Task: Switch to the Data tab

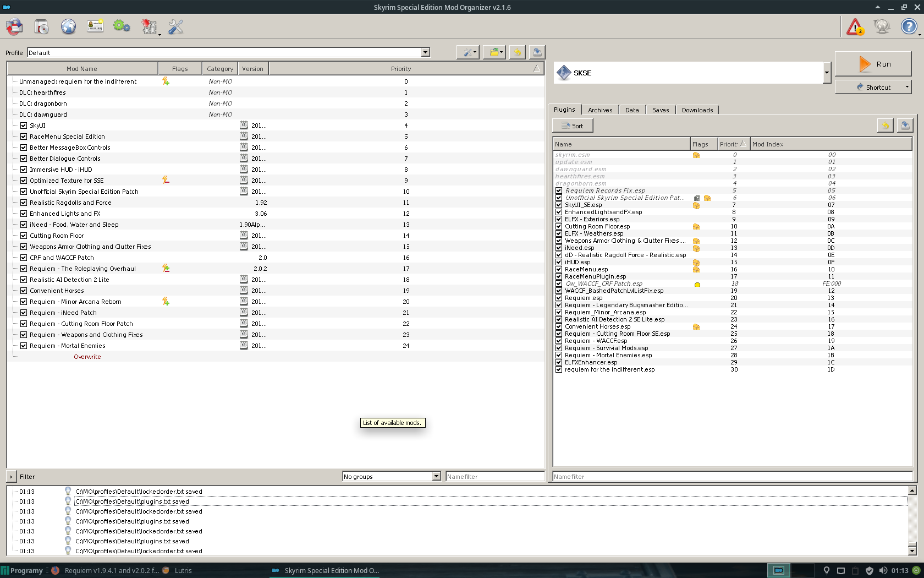Action: [x=632, y=110]
